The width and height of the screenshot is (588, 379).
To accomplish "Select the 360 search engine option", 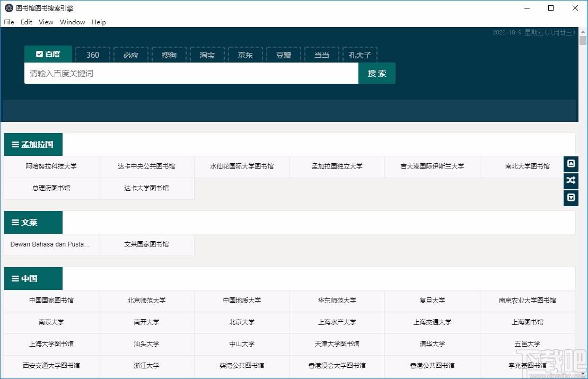I will 93,55.
